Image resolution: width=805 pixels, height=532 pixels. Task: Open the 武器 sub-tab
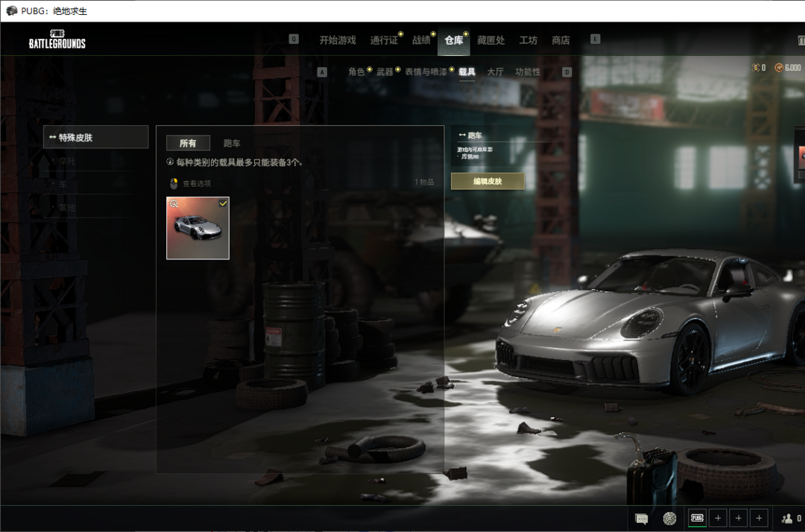click(x=385, y=72)
